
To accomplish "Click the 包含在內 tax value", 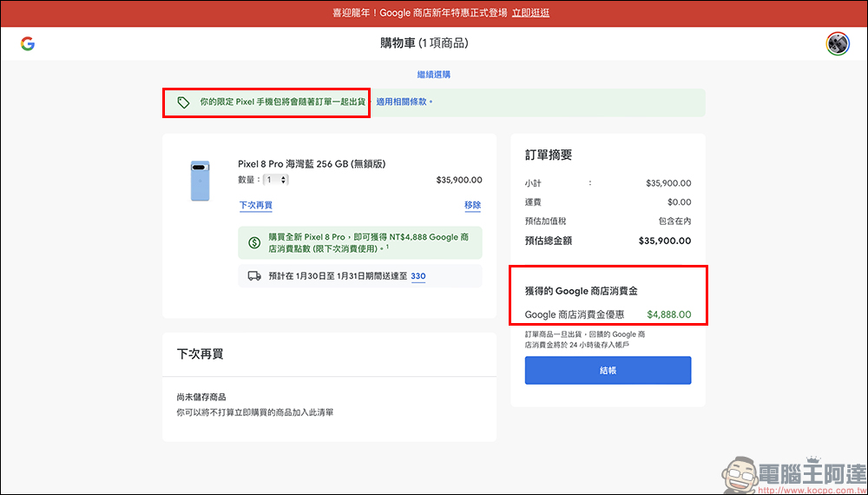I will click(674, 221).
